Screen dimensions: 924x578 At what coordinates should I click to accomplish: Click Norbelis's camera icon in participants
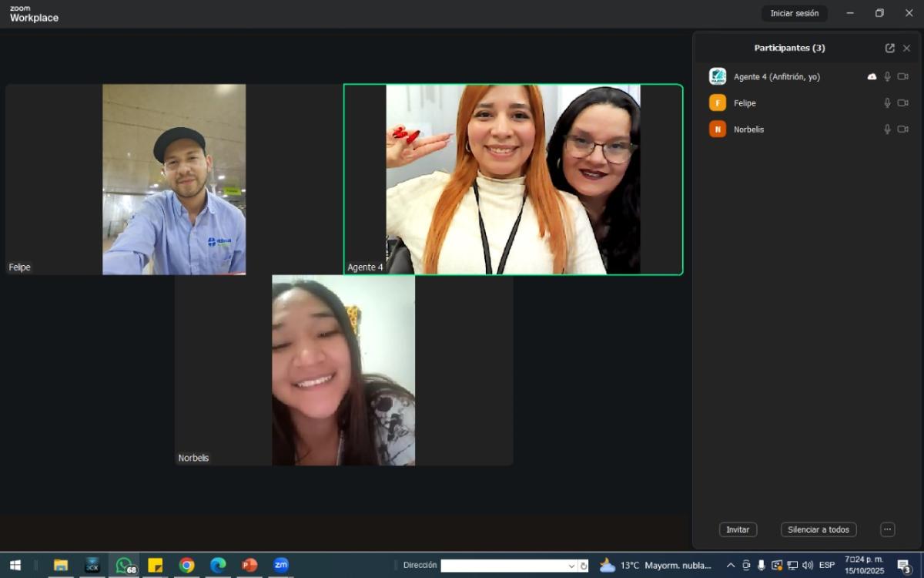(902, 129)
